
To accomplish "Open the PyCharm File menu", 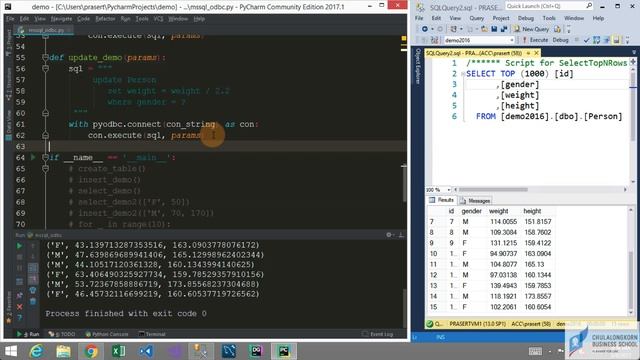I will point(11,19).
